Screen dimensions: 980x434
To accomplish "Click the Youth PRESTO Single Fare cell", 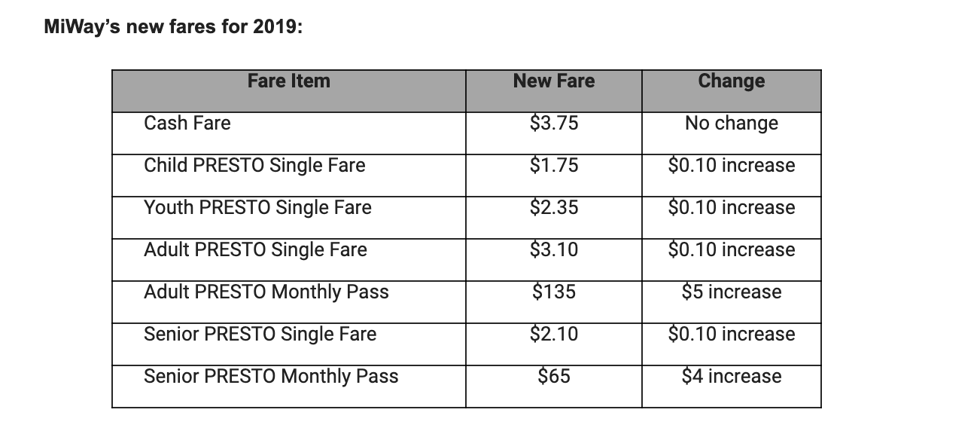I will point(257,208).
